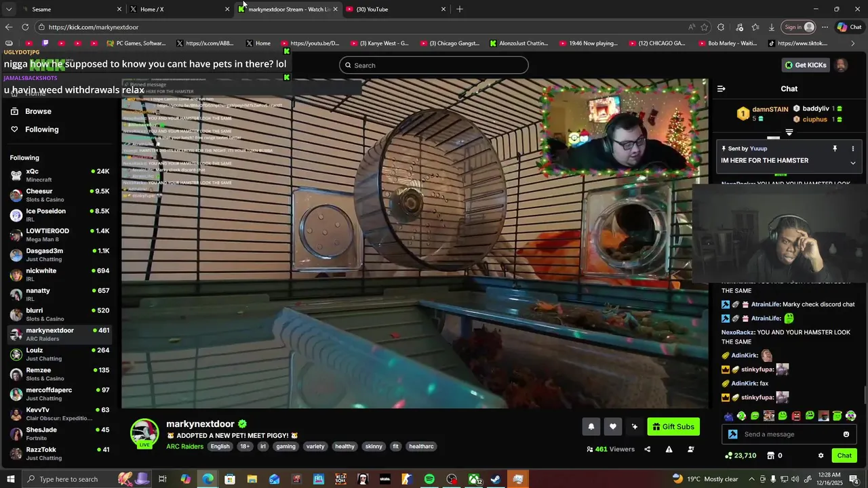Open Ice Poseidon channel
This screenshot has height=488, width=868.
60,215
